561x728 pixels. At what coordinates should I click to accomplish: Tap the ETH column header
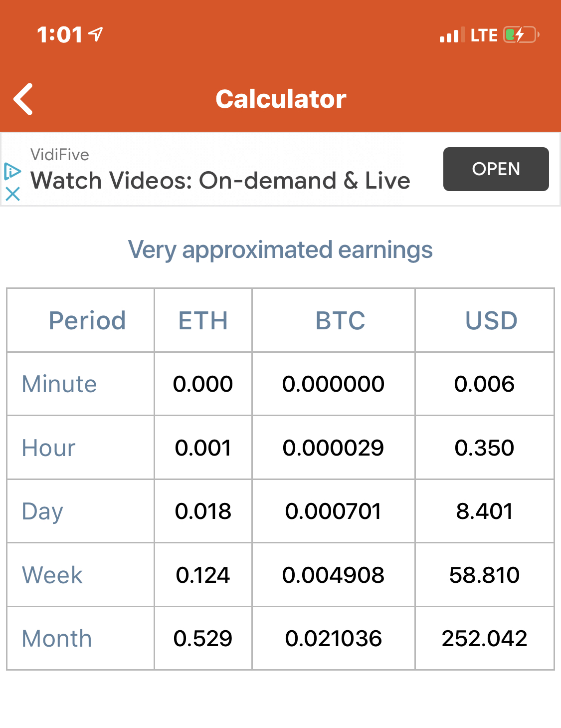coord(203,320)
